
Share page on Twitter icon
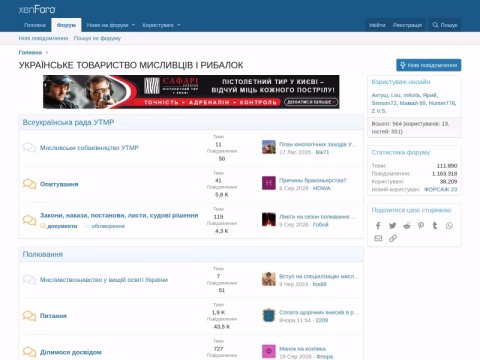pyautogui.click(x=392, y=226)
